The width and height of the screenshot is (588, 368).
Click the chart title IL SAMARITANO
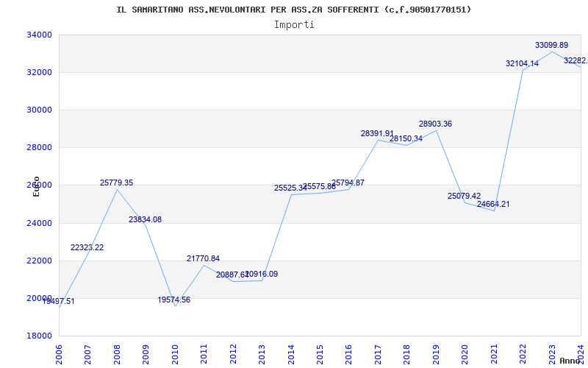(x=293, y=10)
